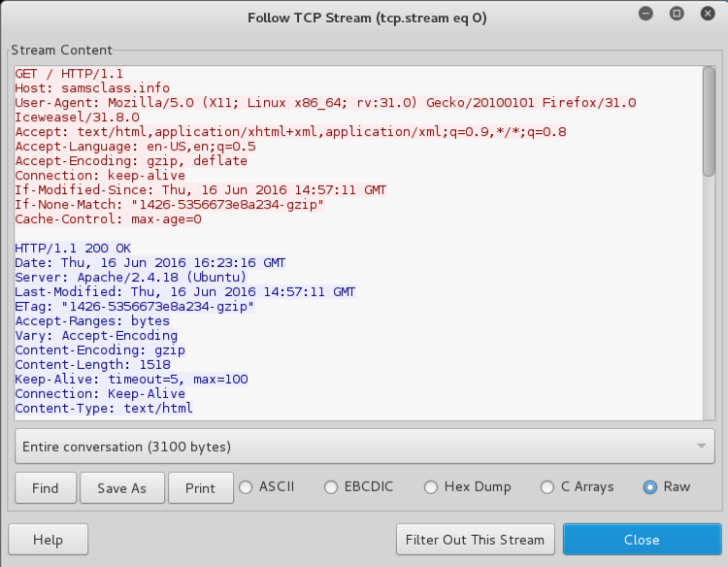Click the Last-Modified header line

coord(185,291)
